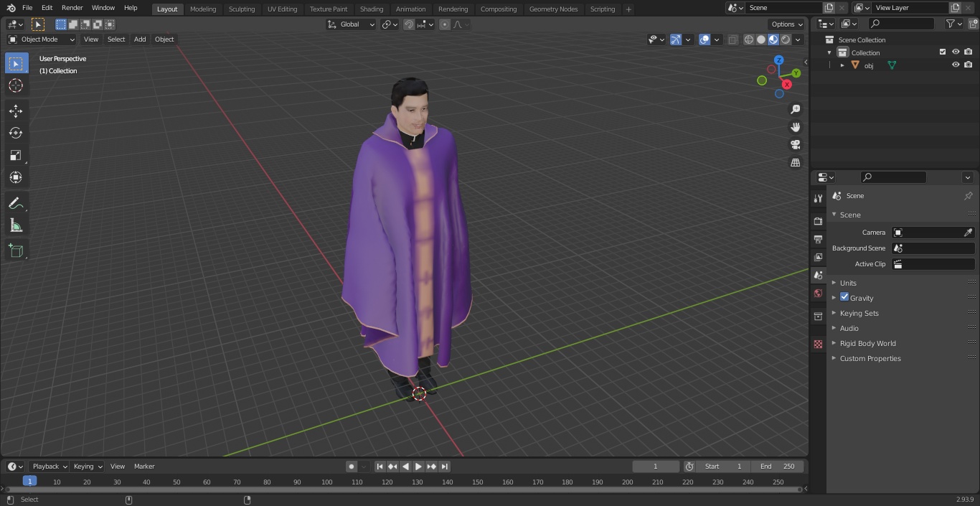The height and width of the screenshot is (506, 980).
Task: Click the End frame field
Action: coord(778,466)
